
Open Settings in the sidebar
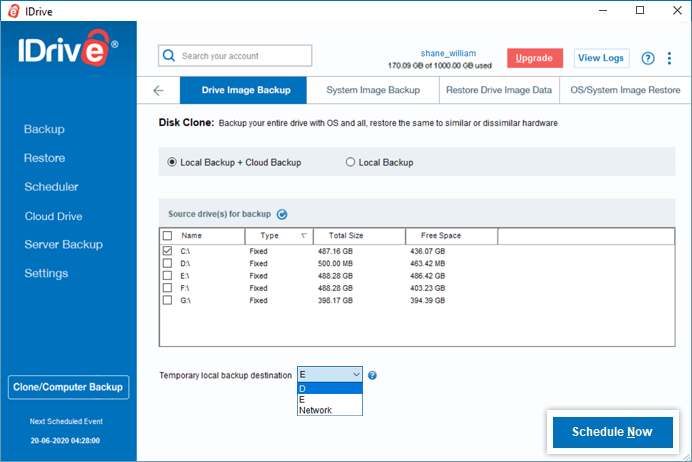tap(46, 274)
